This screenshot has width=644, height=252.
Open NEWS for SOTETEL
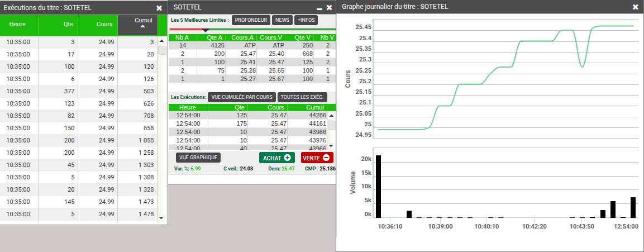pos(282,20)
